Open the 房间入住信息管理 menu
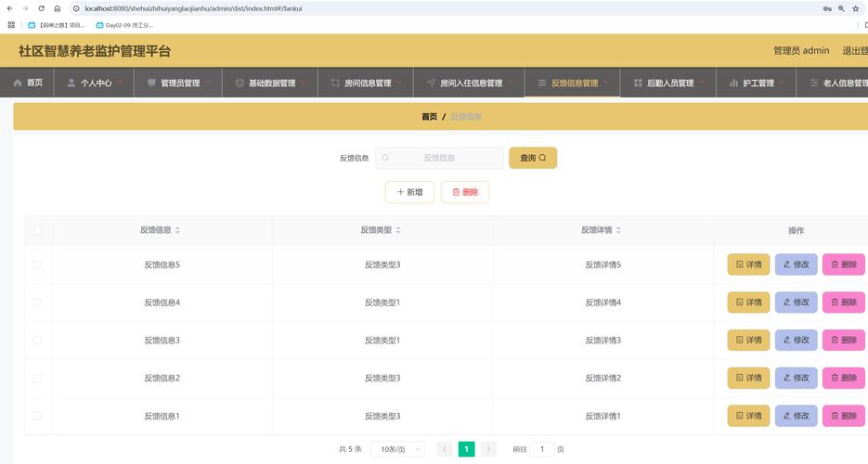The width and height of the screenshot is (868, 464). coord(469,83)
